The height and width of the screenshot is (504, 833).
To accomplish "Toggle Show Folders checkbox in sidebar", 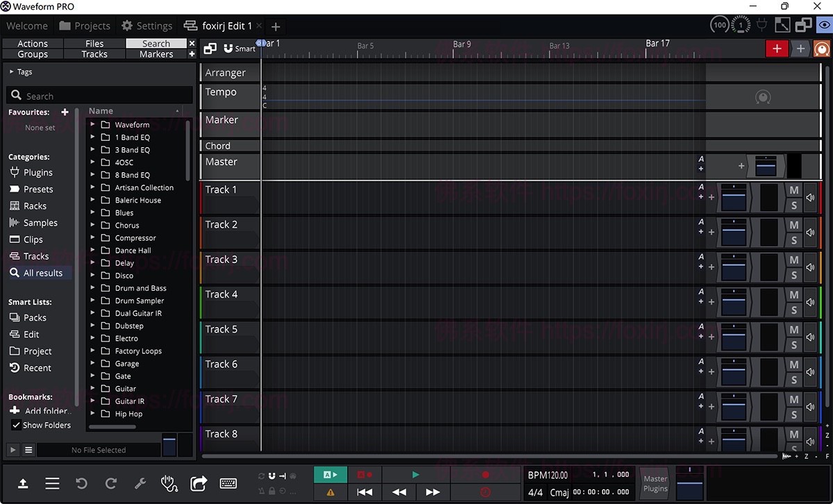I will tap(15, 426).
